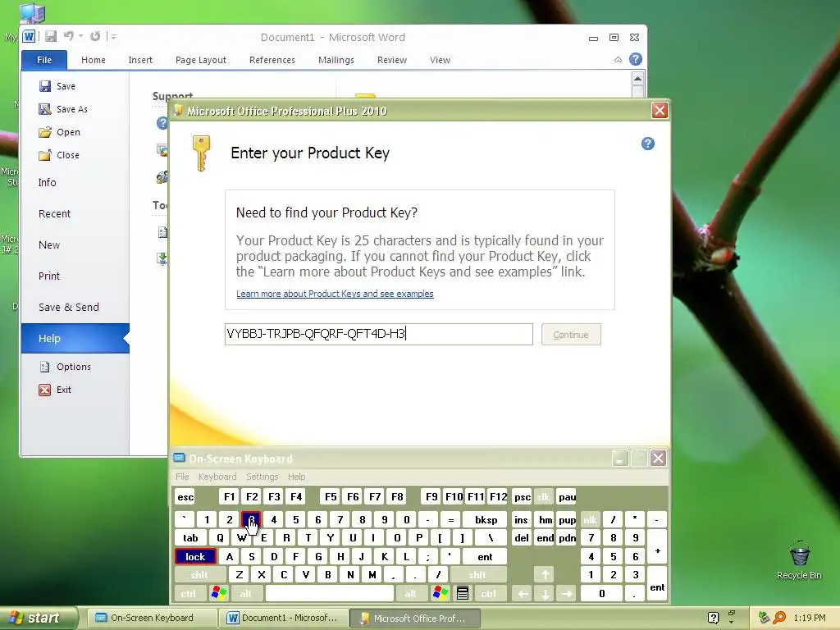Choose Open in the Backstage menu

[x=59, y=132]
